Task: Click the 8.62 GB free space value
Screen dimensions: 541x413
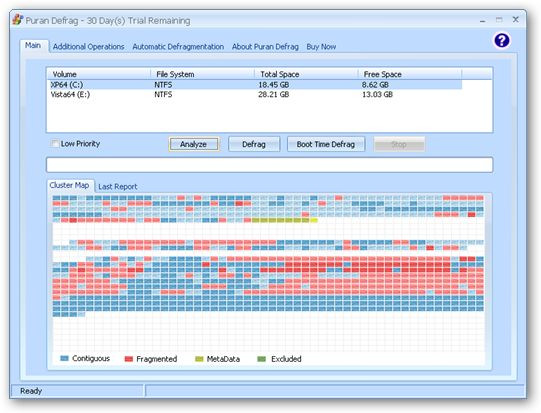Action: (x=375, y=85)
